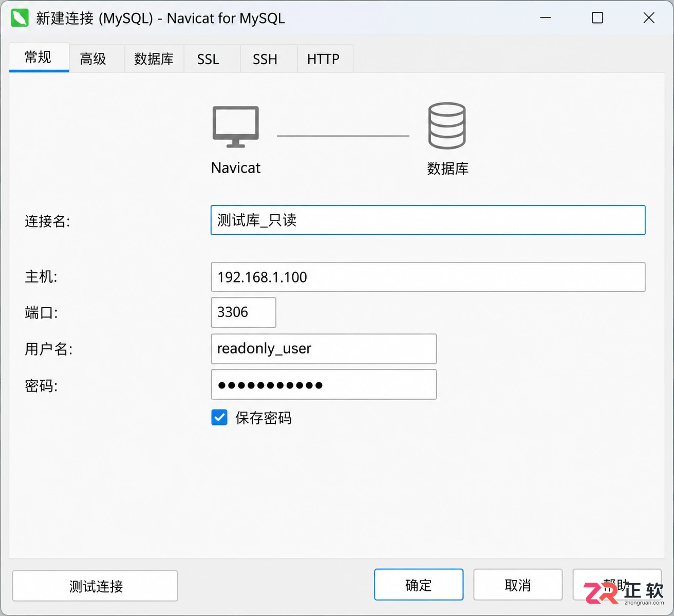This screenshot has height=616, width=674.
Task: Click the 用户名: label
Action: coord(49,349)
